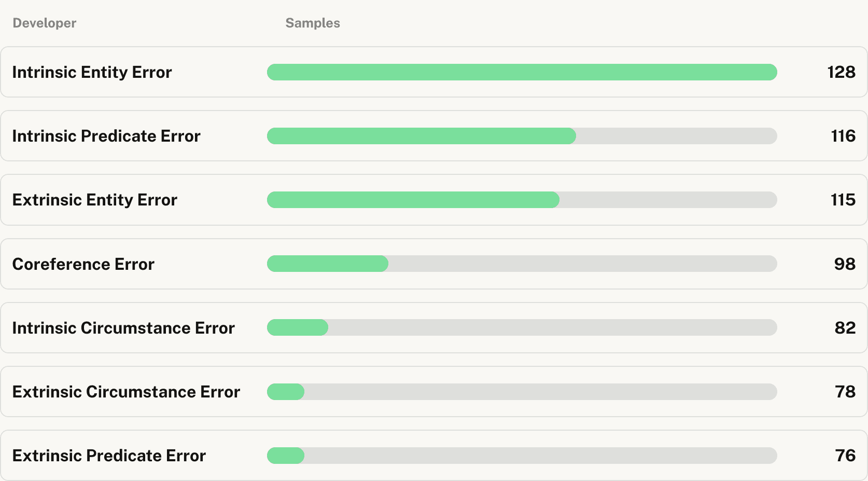Viewport: 868px width, 481px height.
Task: Click the Intrinsic Circumstance Error label
Action: (123, 328)
